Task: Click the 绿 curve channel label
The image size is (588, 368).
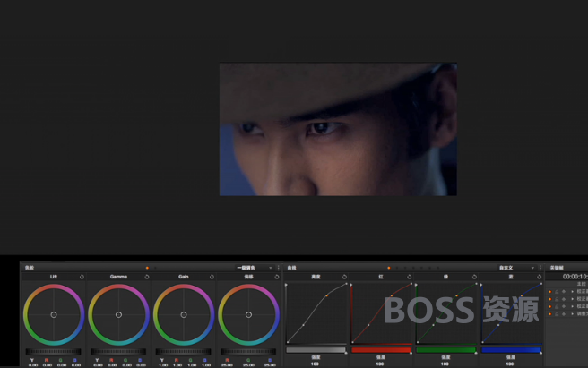Action: point(445,277)
